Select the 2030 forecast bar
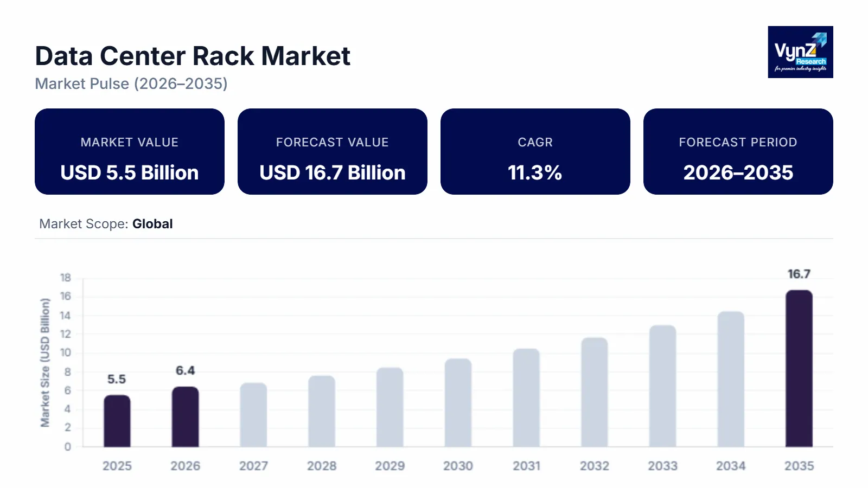 coord(459,402)
